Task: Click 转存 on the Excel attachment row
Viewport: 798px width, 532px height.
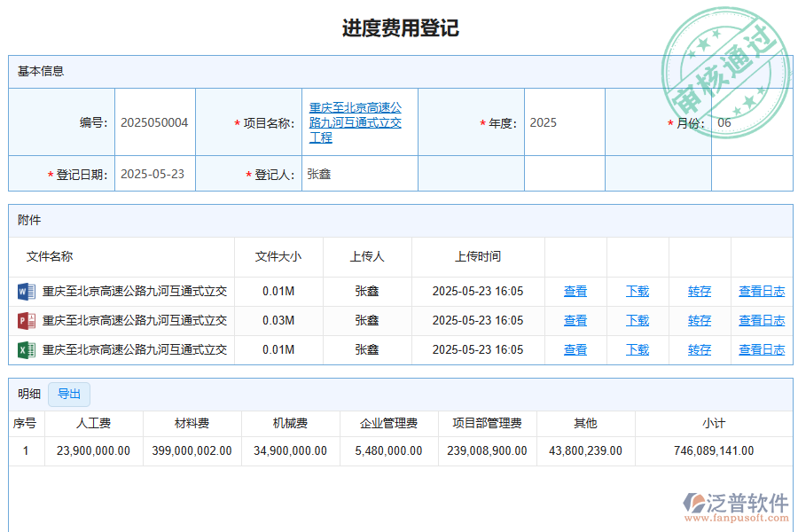Action: [x=699, y=349]
